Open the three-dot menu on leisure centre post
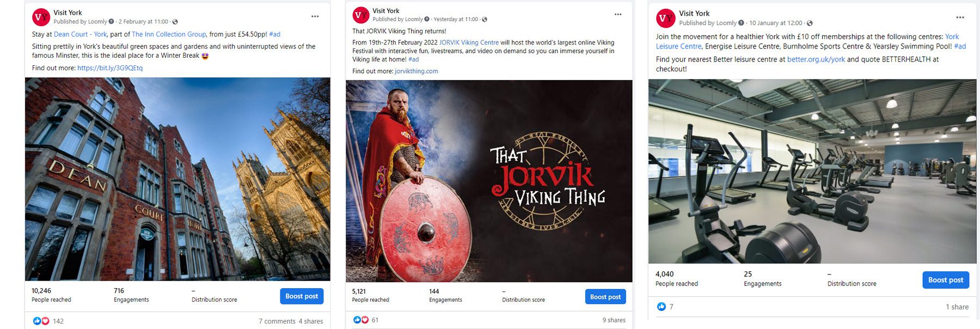Image resolution: width=980 pixels, height=329 pixels. [x=960, y=17]
